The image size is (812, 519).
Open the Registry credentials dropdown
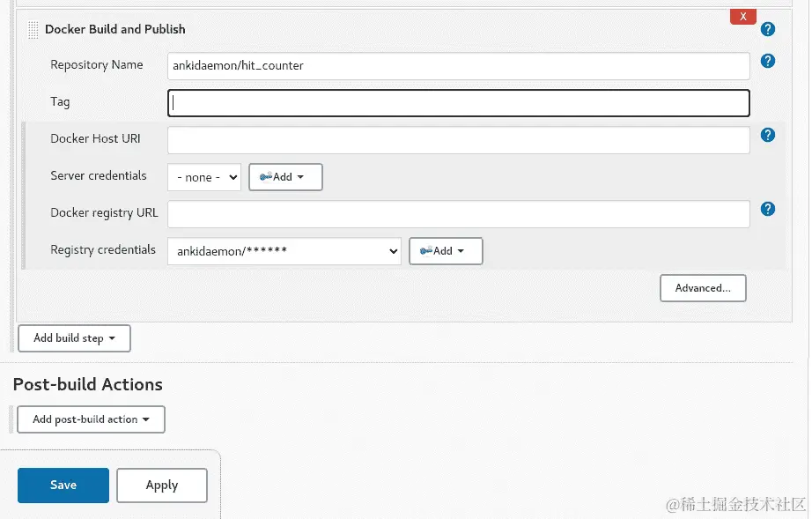[284, 251]
